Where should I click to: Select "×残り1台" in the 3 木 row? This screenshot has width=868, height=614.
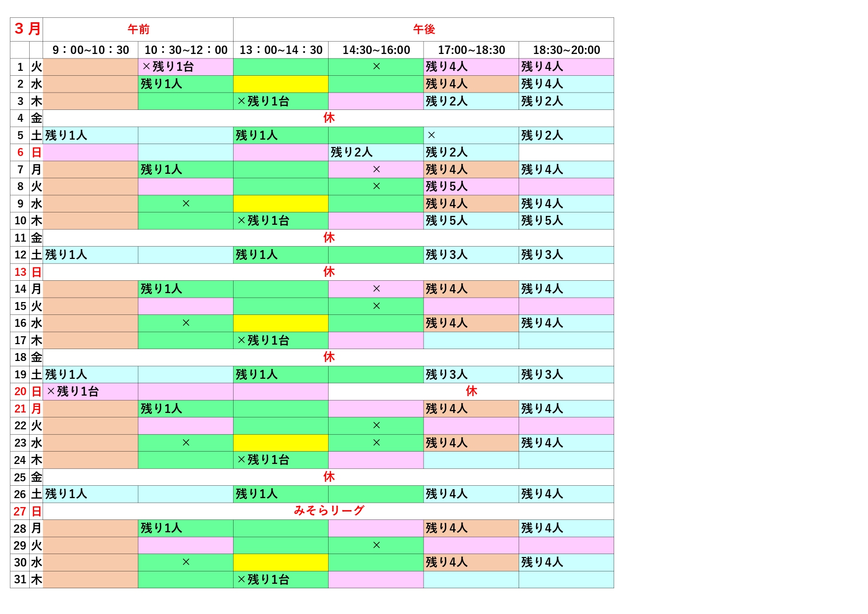tap(263, 101)
